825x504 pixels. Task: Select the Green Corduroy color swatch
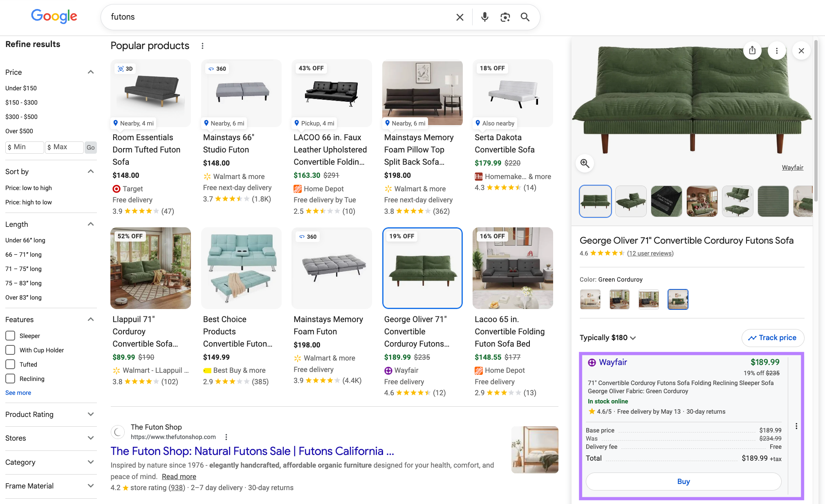tap(678, 299)
